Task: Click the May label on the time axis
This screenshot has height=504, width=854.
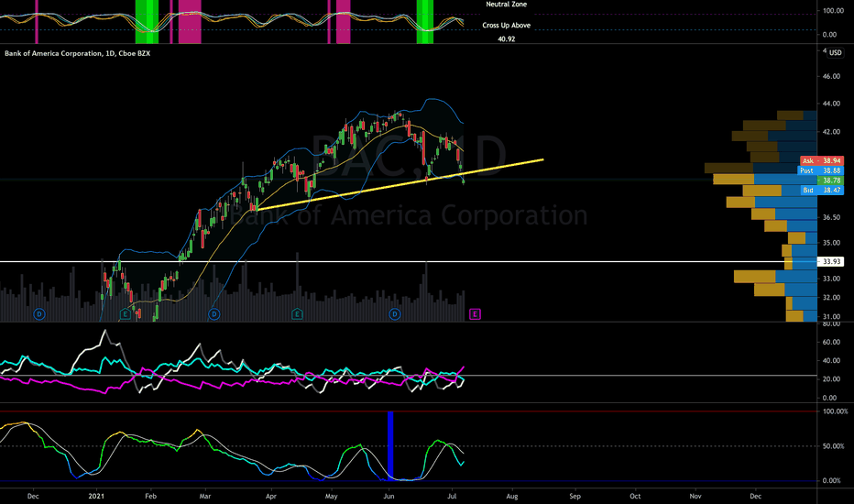Action: coord(331,497)
